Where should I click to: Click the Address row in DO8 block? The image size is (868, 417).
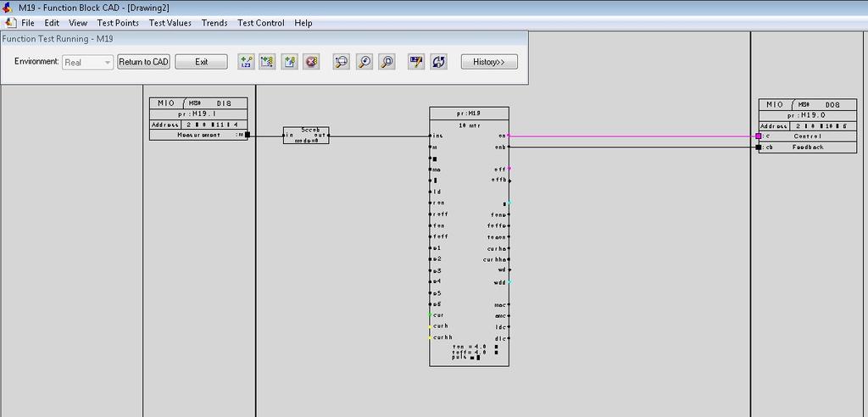[x=808, y=125]
